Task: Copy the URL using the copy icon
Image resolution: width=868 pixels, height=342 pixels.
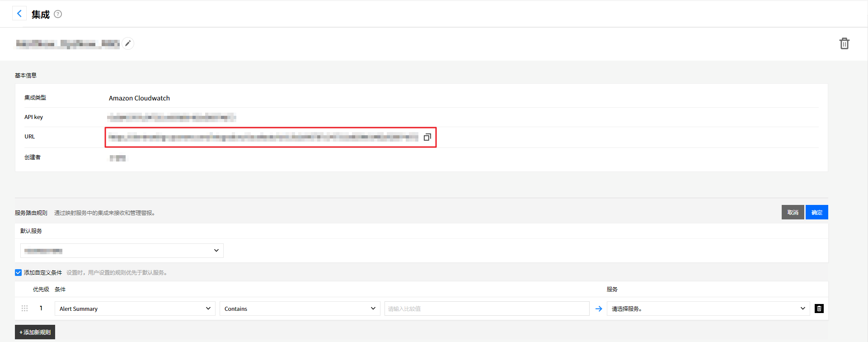Action: (427, 137)
